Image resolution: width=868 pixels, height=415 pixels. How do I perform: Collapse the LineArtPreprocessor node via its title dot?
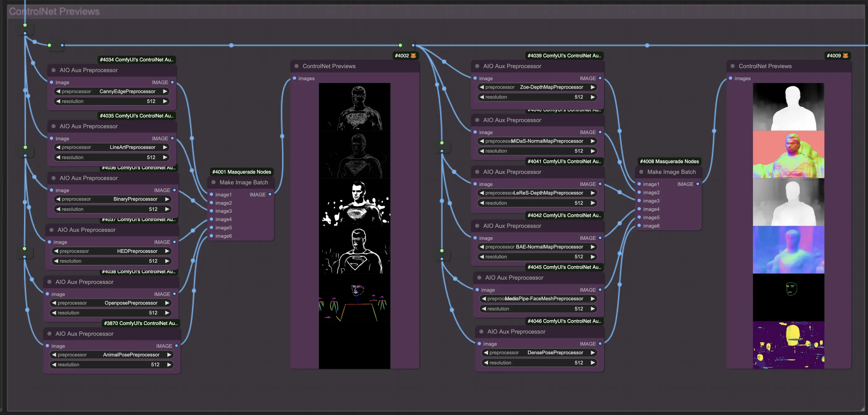click(x=54, y=126)
